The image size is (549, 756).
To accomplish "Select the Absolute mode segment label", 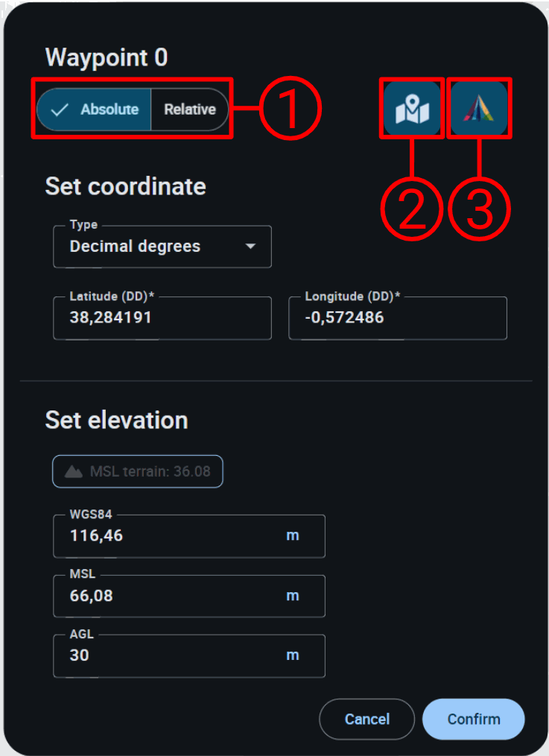I will [x=110, y=109].
